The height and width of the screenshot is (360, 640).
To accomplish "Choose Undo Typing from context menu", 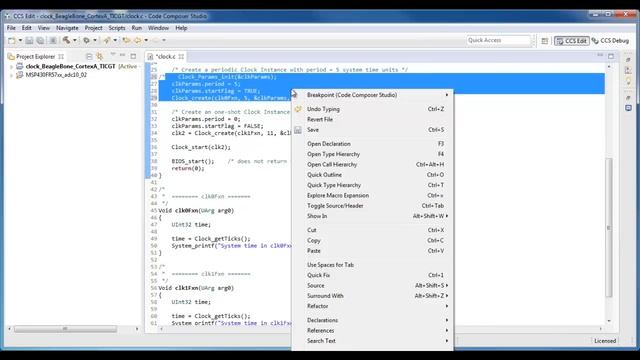I will point(372,109).
